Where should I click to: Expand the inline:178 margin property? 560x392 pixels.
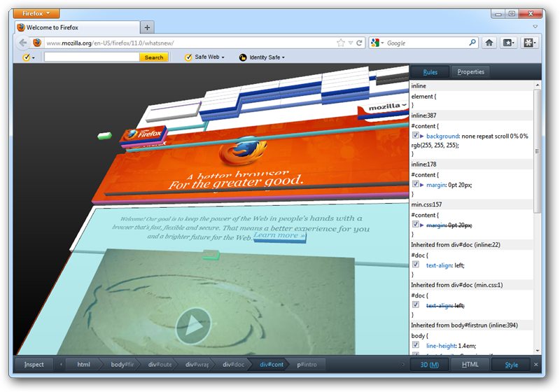tap(422, 185)
